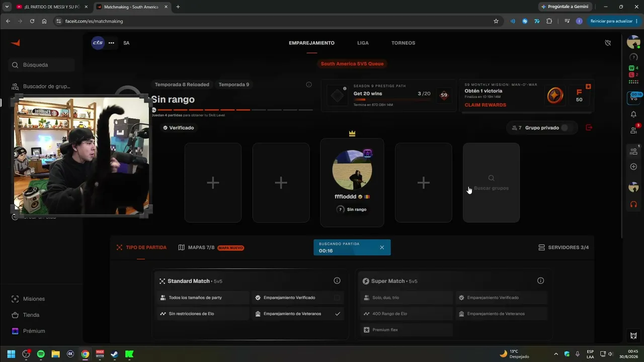
Task: Open a new browser tab
Action: (178, 7)
